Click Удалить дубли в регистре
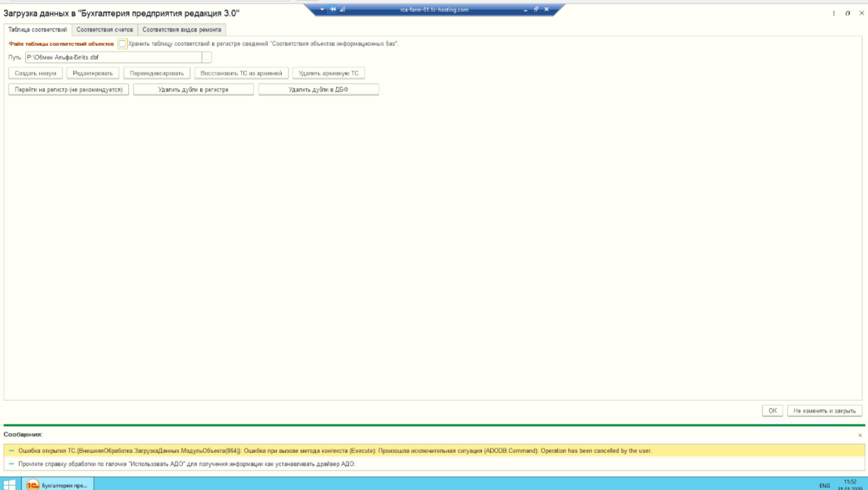The image size is (868, 490). click(x=193, y=90)
